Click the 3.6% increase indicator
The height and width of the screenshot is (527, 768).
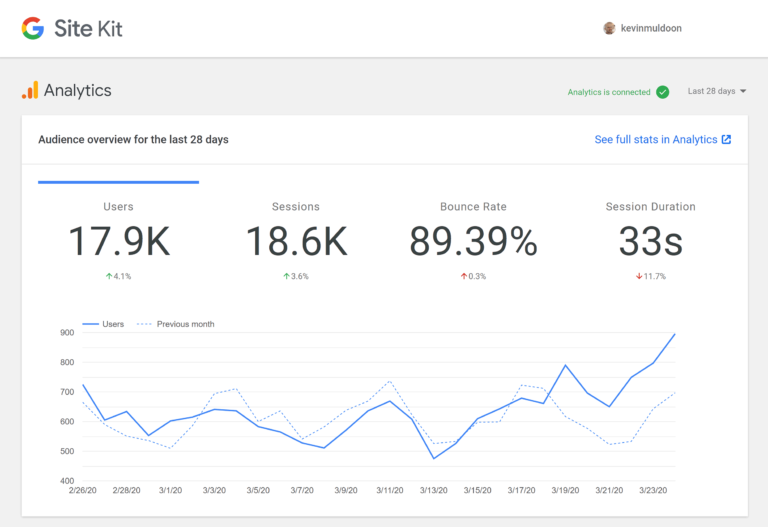click(296, 276)
